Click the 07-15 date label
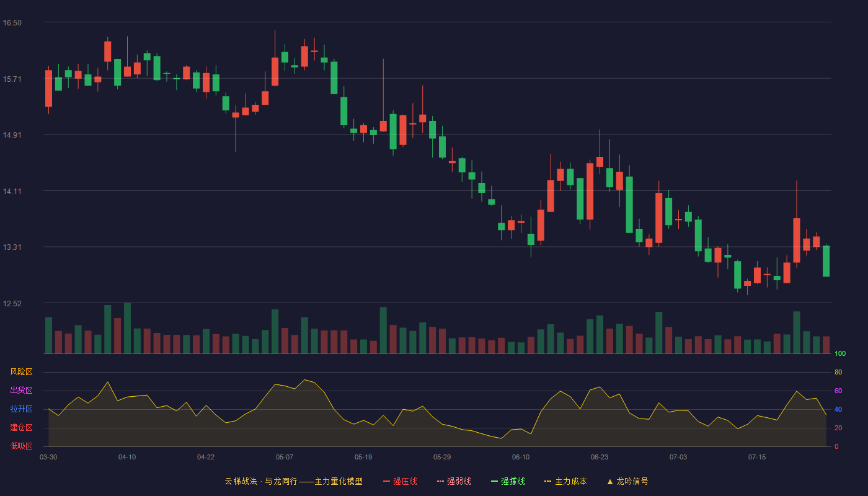The image size is (868, 496). [x=757, y=457]
